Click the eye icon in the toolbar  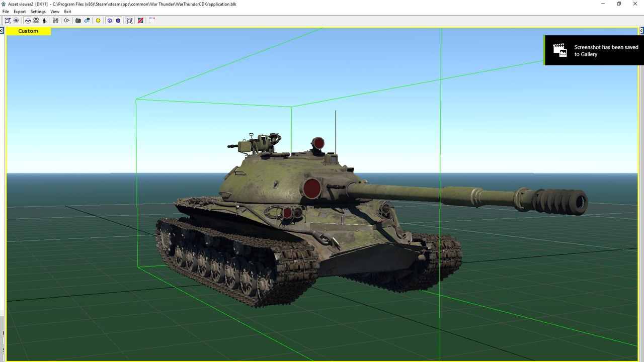(16, 21)
